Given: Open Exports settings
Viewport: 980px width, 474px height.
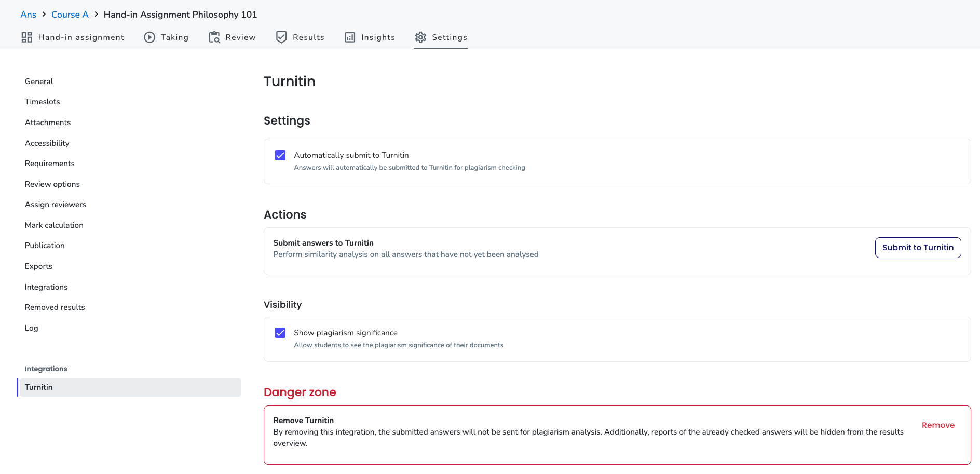Looking at the screenshot, I should point(39,266).
